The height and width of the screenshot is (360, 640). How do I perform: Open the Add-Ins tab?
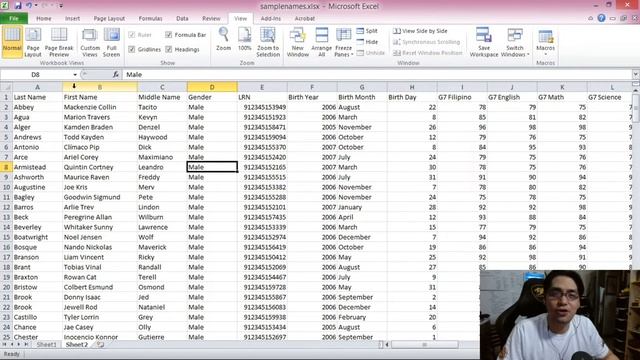coord(270,18)
